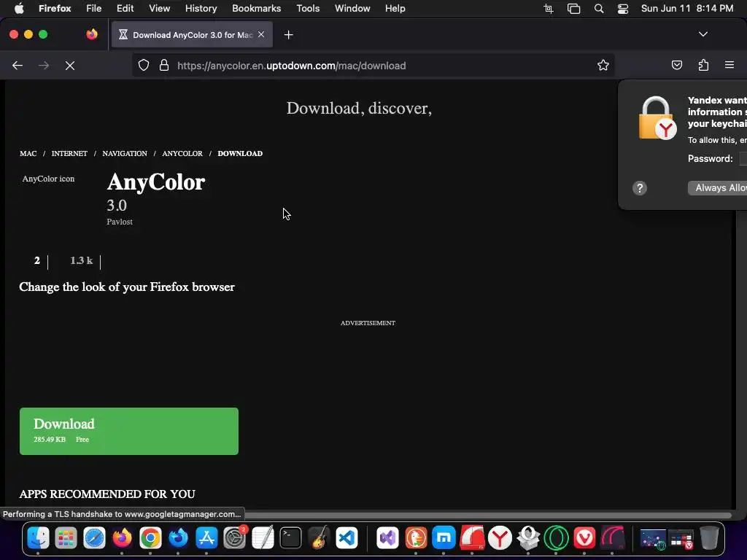
Task: Open Spotlight search in menu bar
Action: click(599, 9)
